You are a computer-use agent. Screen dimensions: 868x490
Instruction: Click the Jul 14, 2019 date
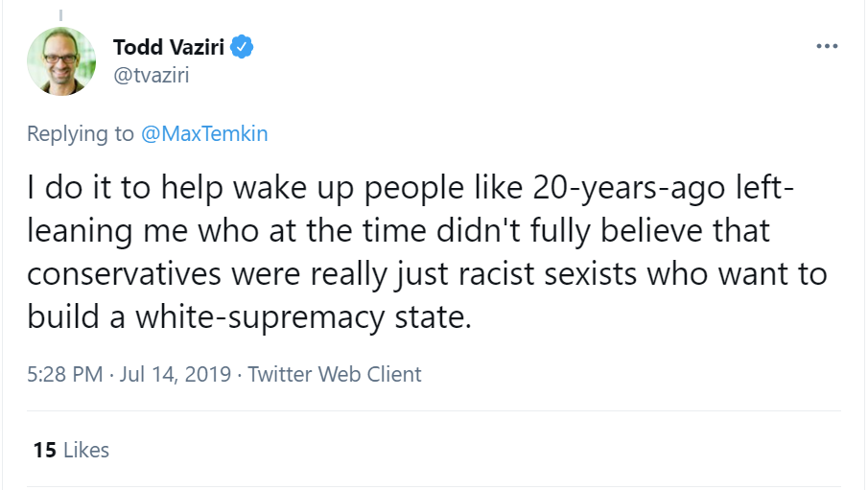(176, 374)
